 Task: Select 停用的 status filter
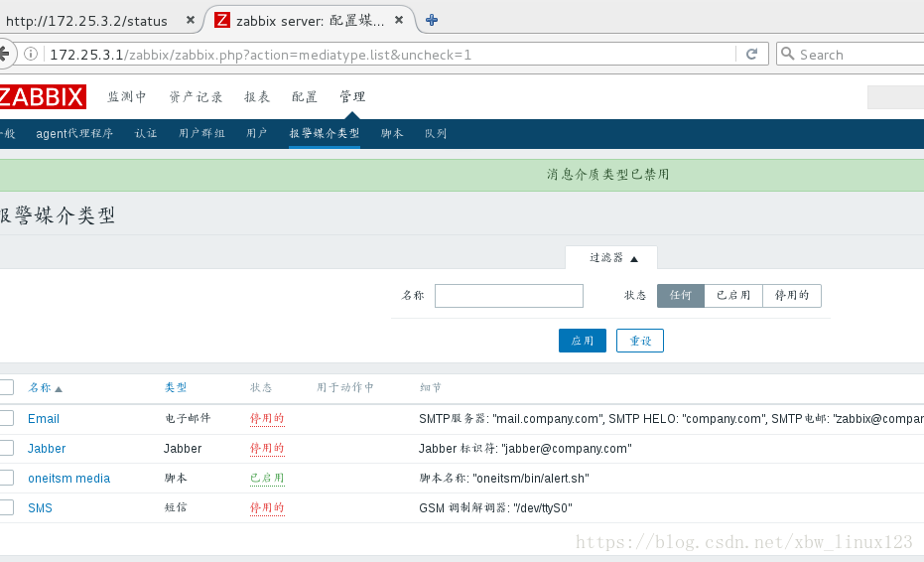click(x=792, y=296)
